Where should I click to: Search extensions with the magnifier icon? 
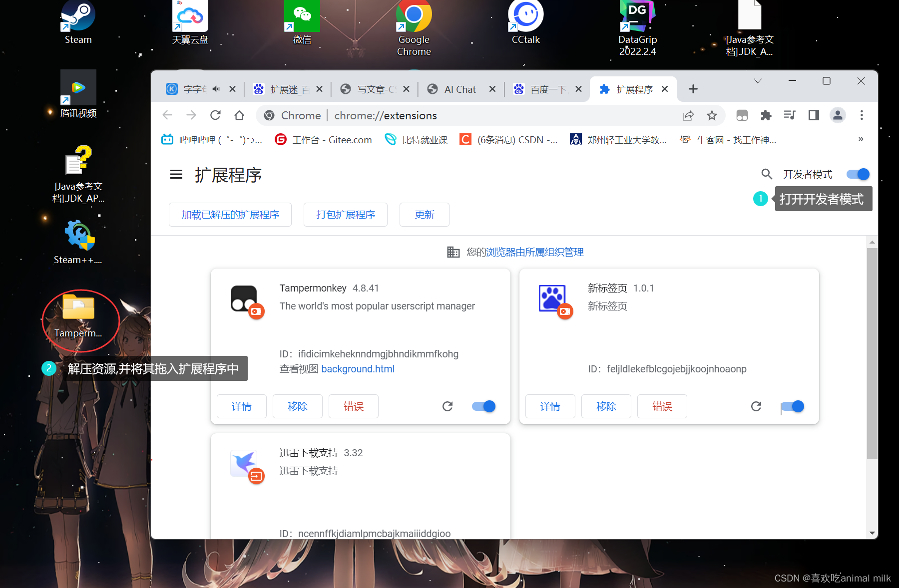coord(767,174)
